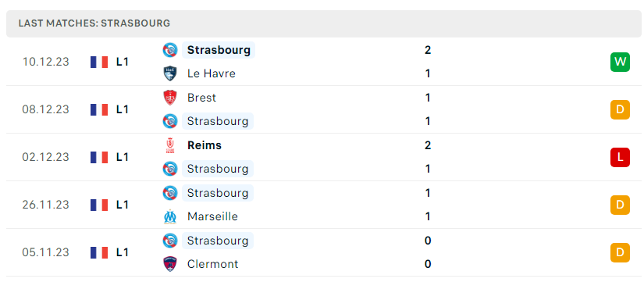Click the Marseille club logo icon

pyautogui.click(x=170, y=216)
